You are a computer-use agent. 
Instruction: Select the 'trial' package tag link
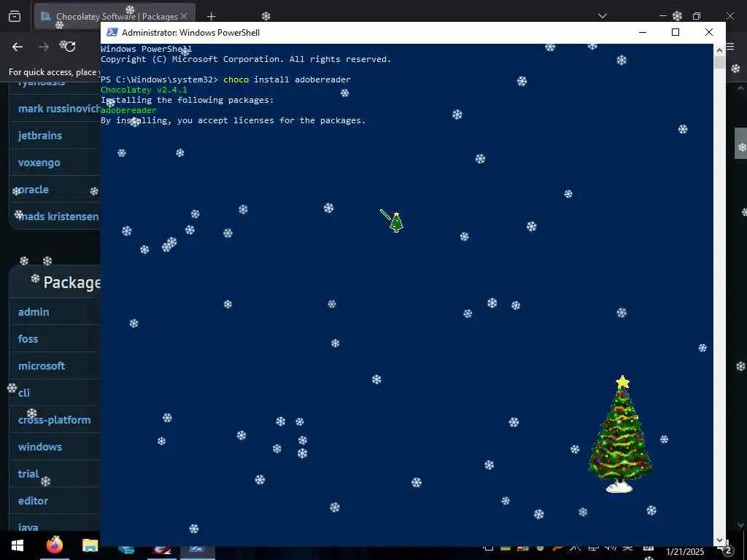click(28, 474)
